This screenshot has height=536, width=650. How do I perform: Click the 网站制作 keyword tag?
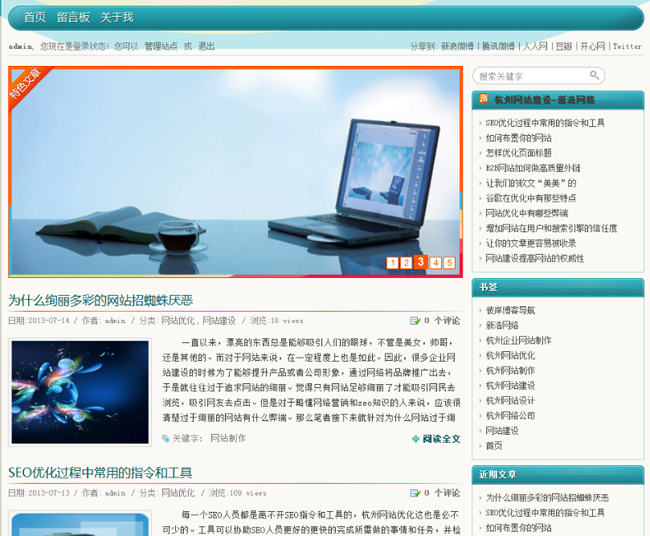228,438
